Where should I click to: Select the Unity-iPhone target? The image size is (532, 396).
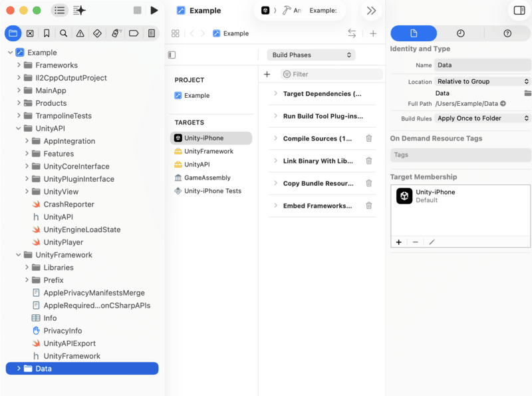point(211,138)
